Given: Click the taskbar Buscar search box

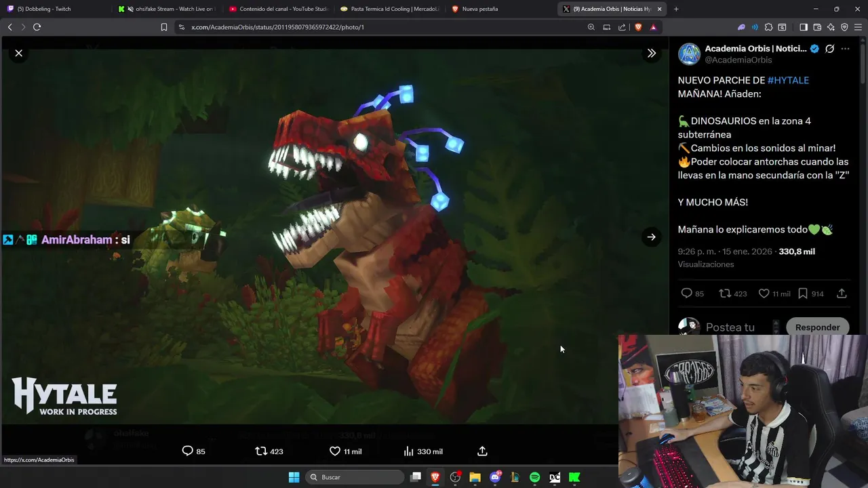Looking at the screenshot, I should coord(355,477).
